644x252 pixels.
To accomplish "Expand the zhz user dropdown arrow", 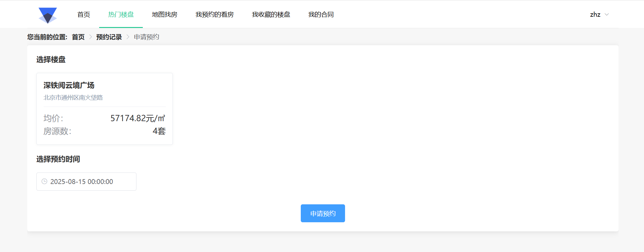I will tap(607, 15).
